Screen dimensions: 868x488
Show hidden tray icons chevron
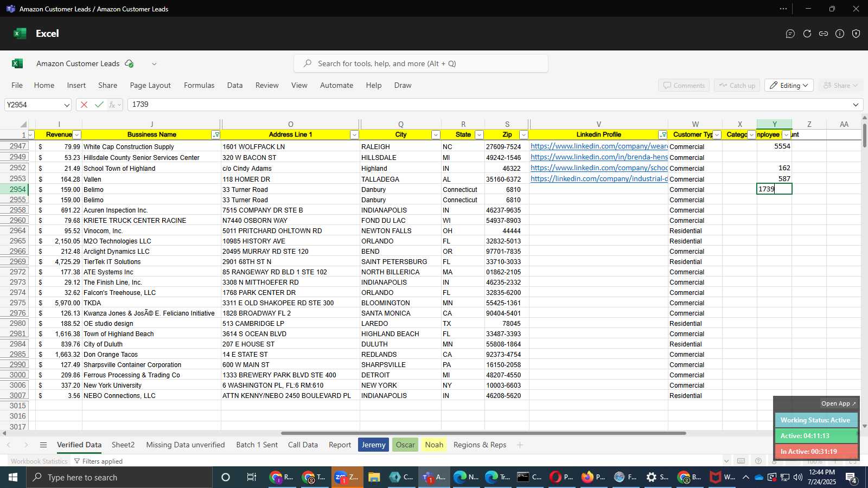[746, 477]
